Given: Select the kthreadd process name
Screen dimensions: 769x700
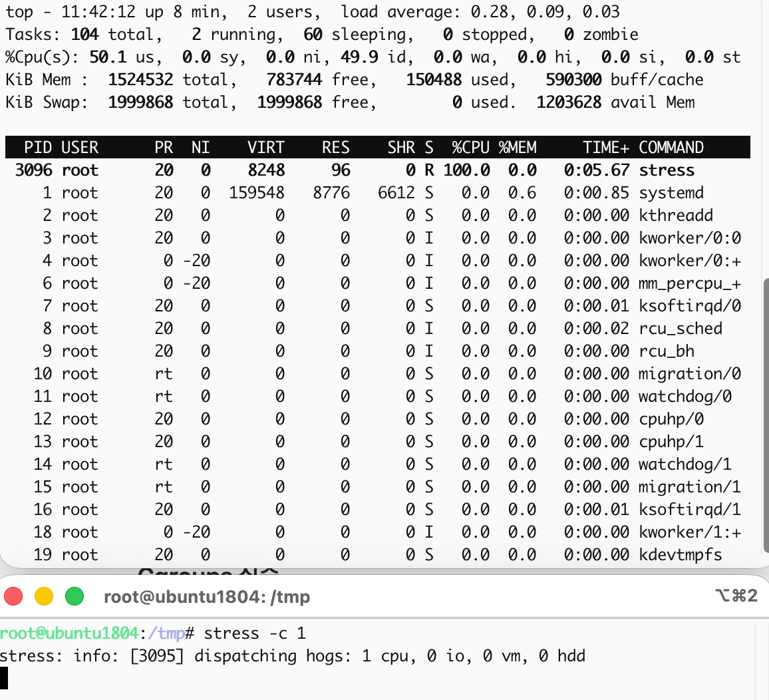Looking at the screenshot, I should (676, 216).
